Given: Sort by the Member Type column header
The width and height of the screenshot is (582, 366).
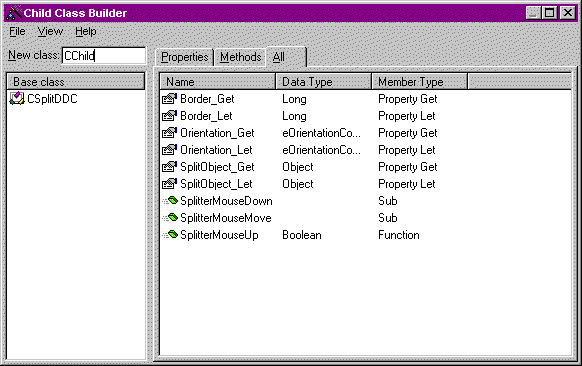Looking at the screenshot, I should (x=420, y=82).
